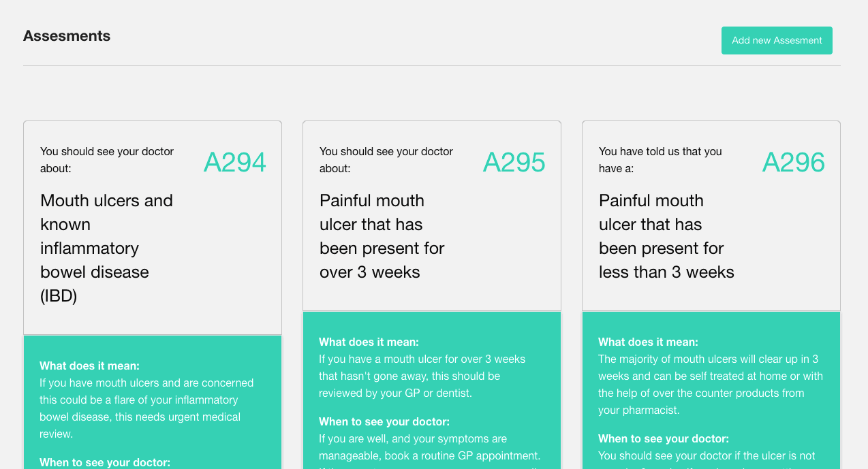The height and width of the screenshot is (469, 868).
Task: Open assessment code A295
Action: tap(514, 162)
